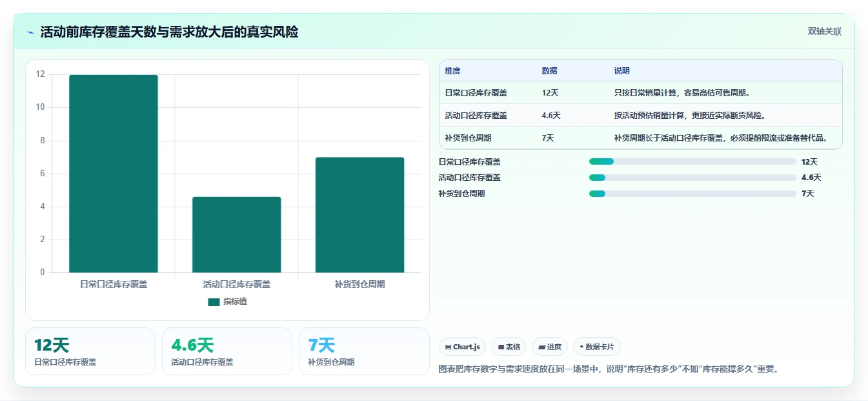Screen dimensions: 868x401
Task: Open the 4.6天 data card
Action: click(227, 351)
